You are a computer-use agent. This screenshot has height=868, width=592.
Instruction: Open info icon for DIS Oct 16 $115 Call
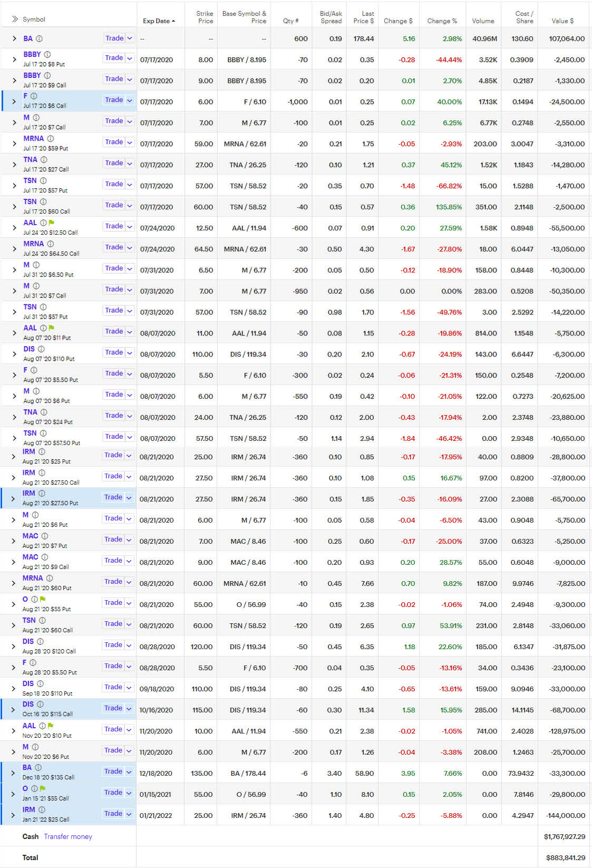point(40,704)
